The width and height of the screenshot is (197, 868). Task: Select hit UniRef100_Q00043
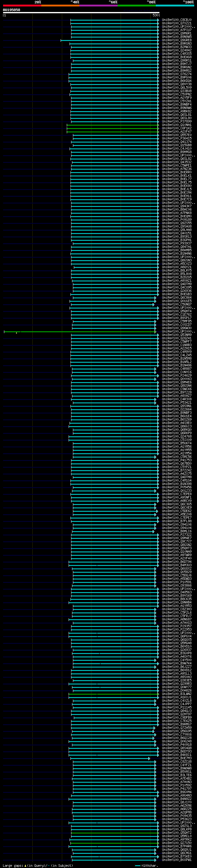pyautogui.click(x=177, y=379)
